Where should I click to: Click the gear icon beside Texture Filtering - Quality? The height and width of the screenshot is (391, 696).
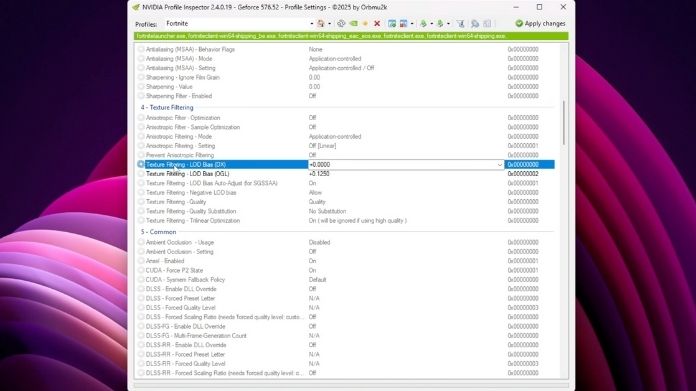(141, 201)
